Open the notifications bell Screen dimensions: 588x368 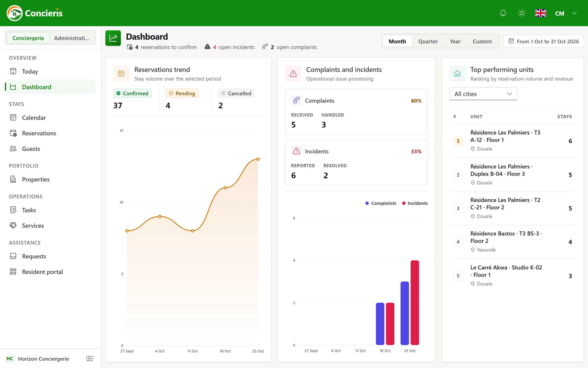pos(503,13)
